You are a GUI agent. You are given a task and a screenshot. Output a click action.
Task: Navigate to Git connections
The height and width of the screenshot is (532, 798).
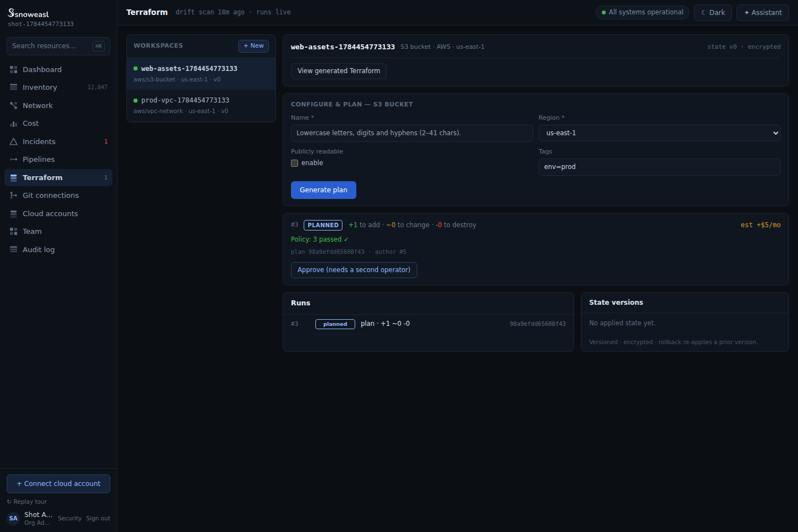[58, 195]
